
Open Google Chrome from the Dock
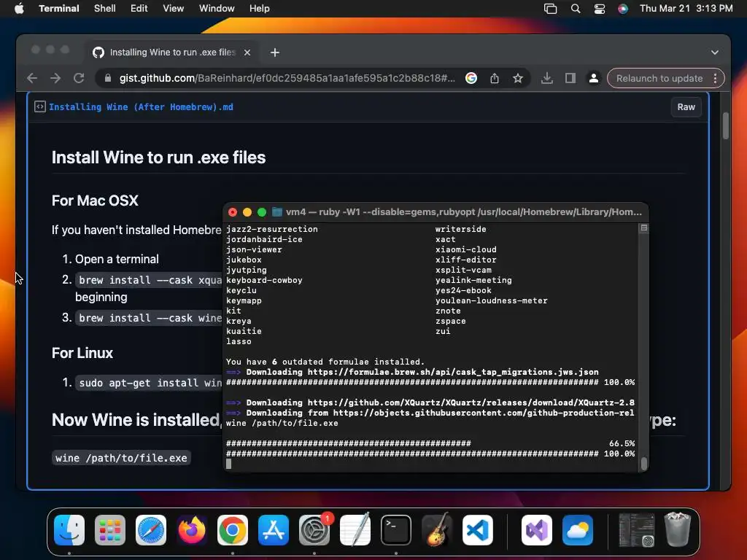tap(233, 530)
